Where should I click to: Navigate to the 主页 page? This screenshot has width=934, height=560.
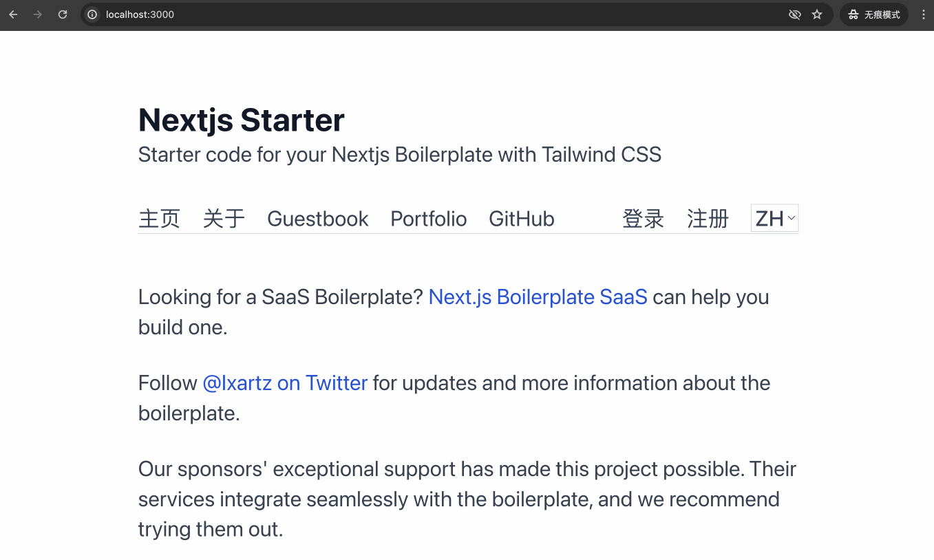click(x=160, y=219)
